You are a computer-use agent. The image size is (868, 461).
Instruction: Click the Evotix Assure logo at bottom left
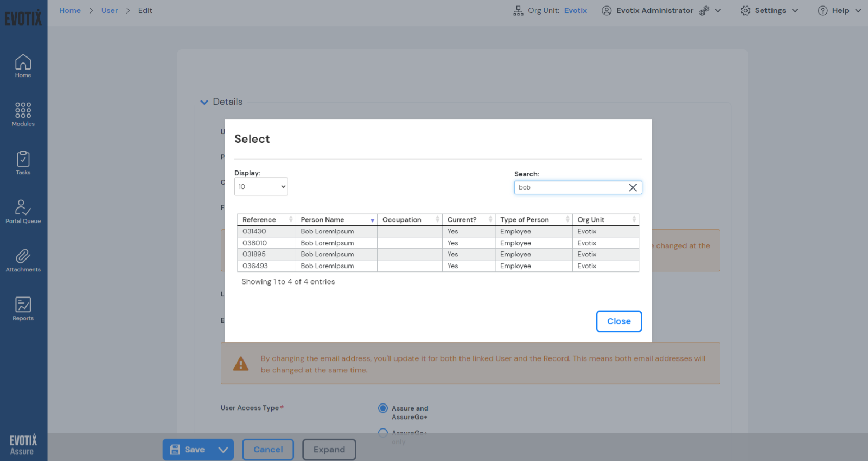[x=23, y=445]
